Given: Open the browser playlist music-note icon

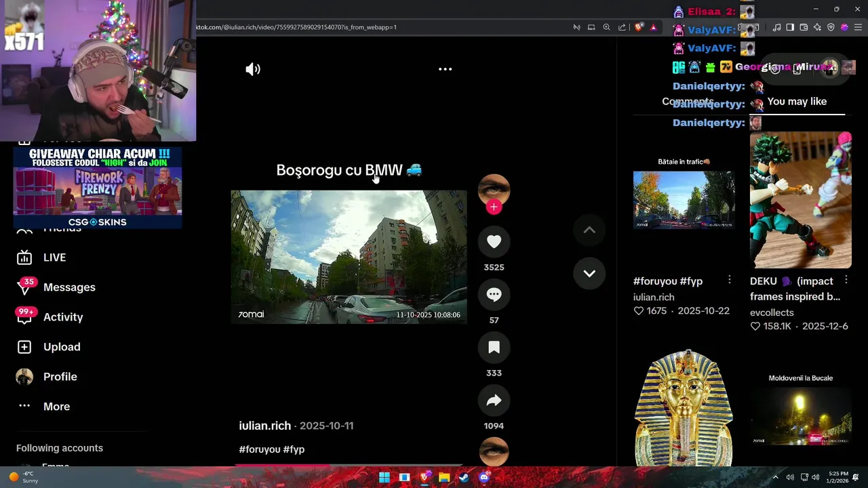Looking at the screenshot, I should pos(776,27).
